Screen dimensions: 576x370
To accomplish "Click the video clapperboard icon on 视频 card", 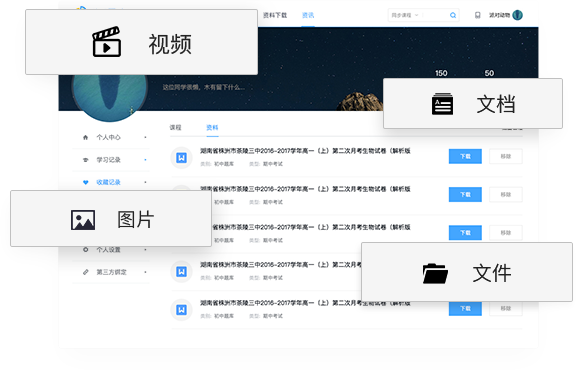I will point(107,42).
